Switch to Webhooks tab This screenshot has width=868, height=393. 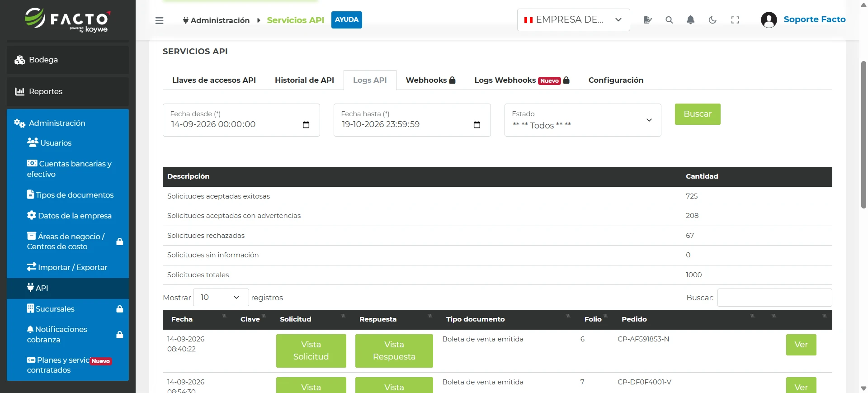point(430,80)
